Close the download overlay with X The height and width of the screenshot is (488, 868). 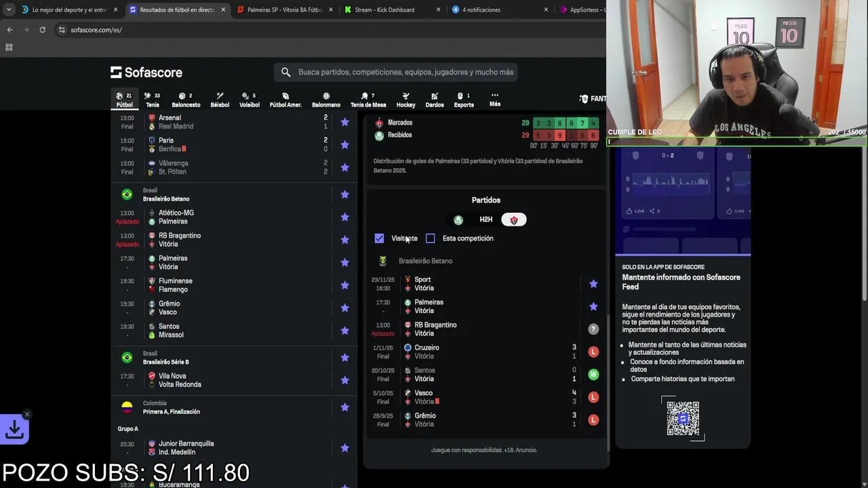click(x=27, y=414)
